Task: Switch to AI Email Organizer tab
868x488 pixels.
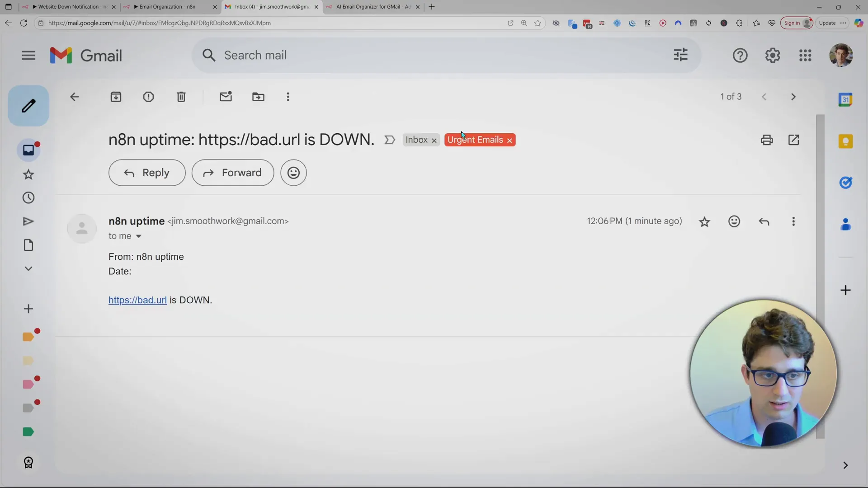Action: pyautogui.click(x=373, y=7)
